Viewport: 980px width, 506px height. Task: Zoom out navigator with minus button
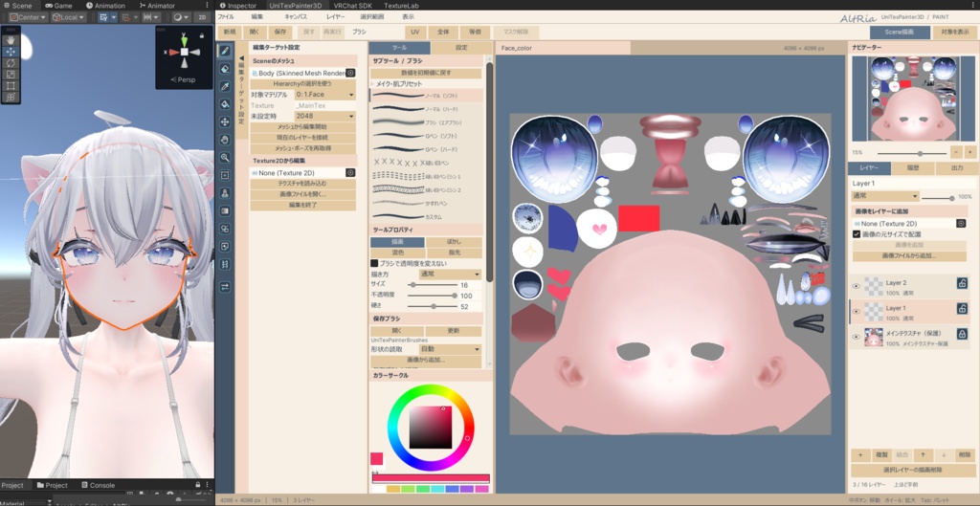click(x=956, y=152)
